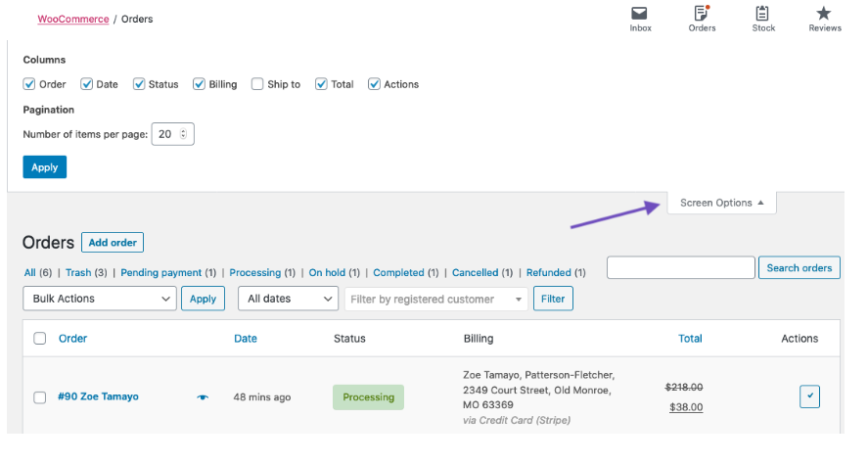
Task: Preview order #90 with the eye icon
Action: [203, 396]
